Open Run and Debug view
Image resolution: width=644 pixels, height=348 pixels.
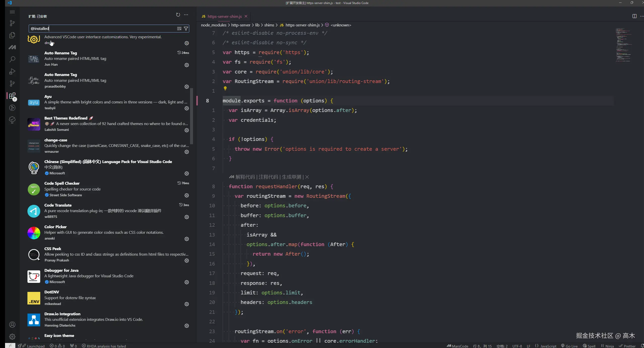[12, 71]
